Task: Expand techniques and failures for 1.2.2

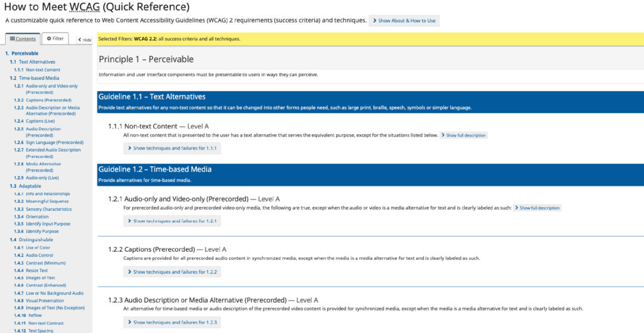Action: [x=172, y=272]
